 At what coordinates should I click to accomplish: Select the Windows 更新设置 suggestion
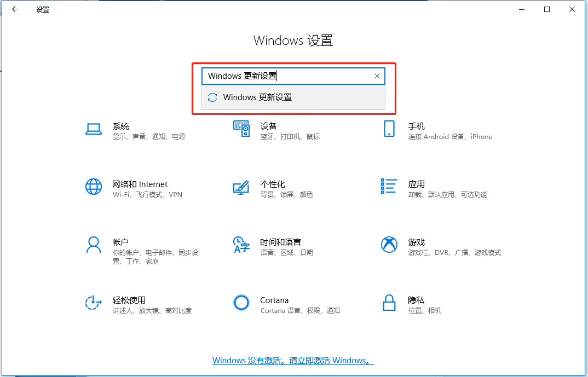click(x=293, y=97)
